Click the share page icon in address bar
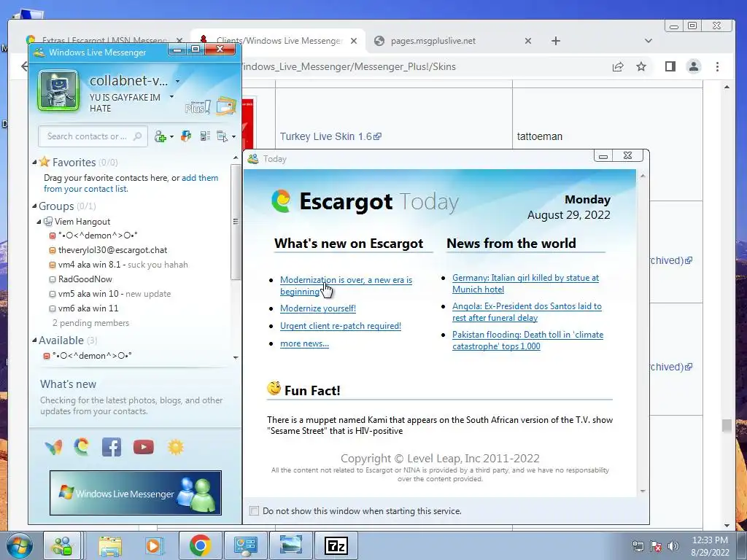 point(618,66)
